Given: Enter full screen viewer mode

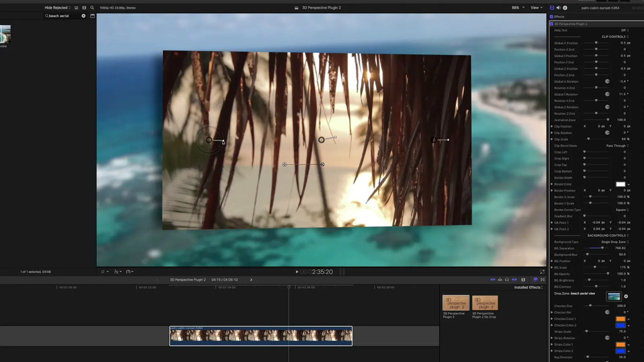Looking at the screenshot, I should coord(543,272).
